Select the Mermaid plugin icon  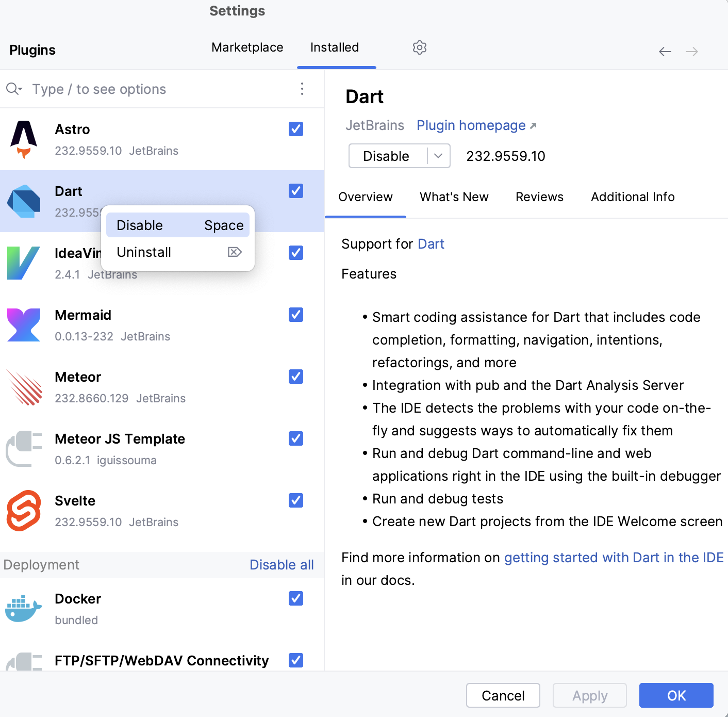24,325
